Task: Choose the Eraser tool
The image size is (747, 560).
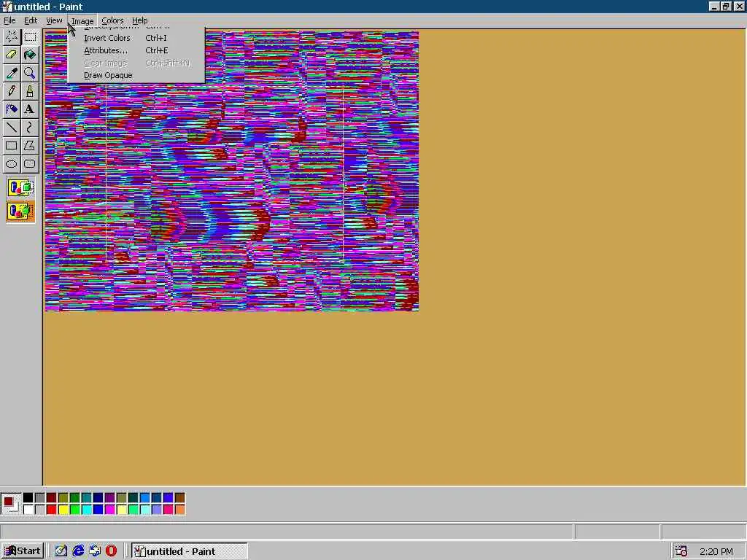Action: click(x=12, y=55)
